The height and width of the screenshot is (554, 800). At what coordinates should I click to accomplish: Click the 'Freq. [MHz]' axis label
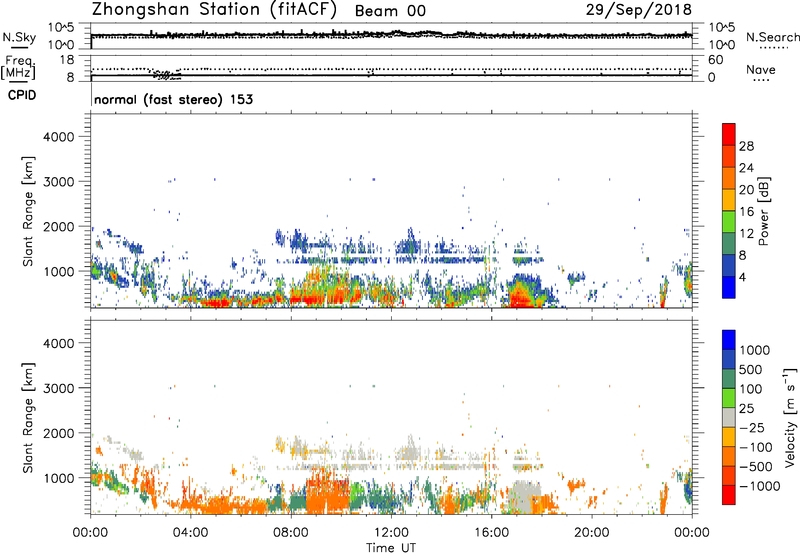coord(18,68)
